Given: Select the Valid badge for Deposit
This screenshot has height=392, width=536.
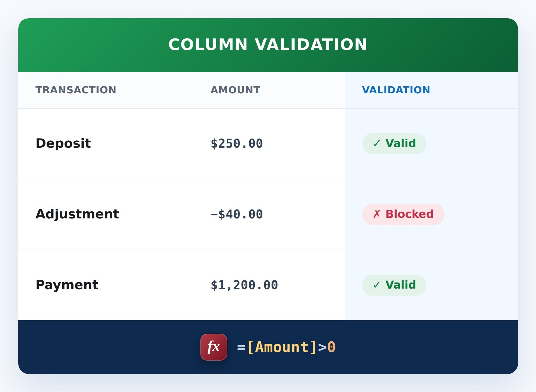Looking at the screenshot, I should (x=394, y=144).
